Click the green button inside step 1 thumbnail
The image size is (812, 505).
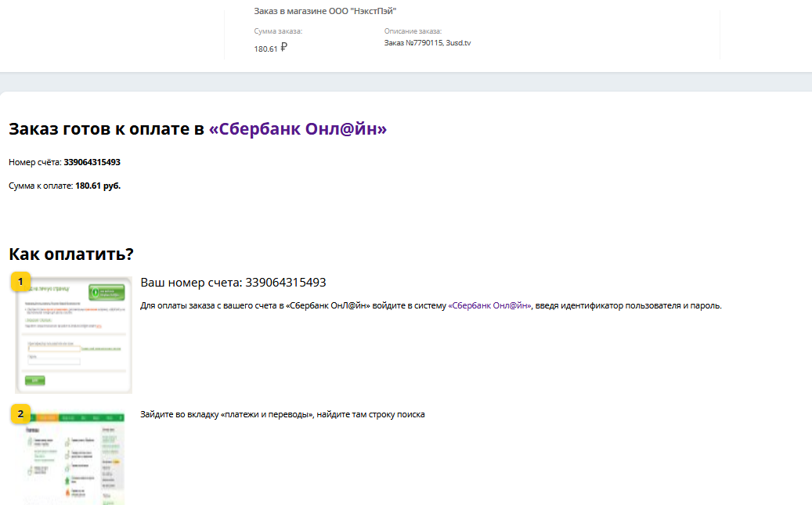tap(106, 293)
